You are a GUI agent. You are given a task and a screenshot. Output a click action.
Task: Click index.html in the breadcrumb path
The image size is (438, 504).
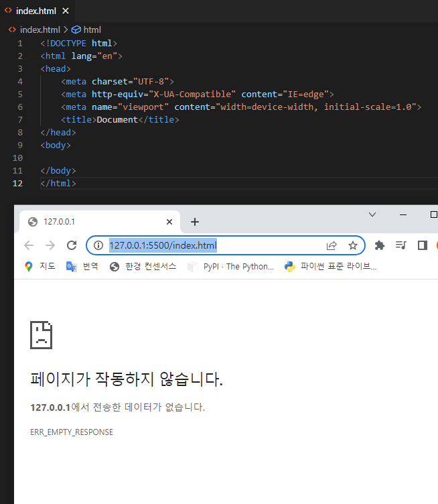pos(40,30)
